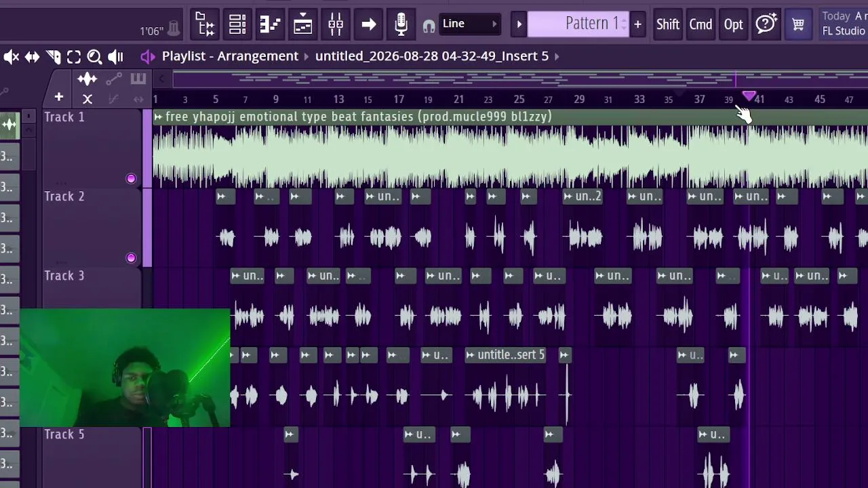The width and height of the screenshot is (868, 488).
Task: Open the Line snap mode dropdown
Action: (470, 24)
